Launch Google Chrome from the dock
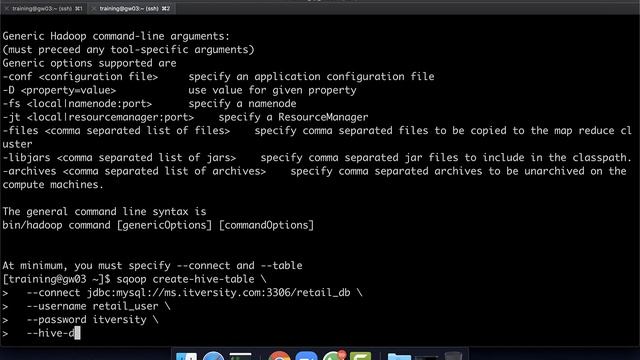The height and width of the screenshot is (360, 640). pos(279,356)
